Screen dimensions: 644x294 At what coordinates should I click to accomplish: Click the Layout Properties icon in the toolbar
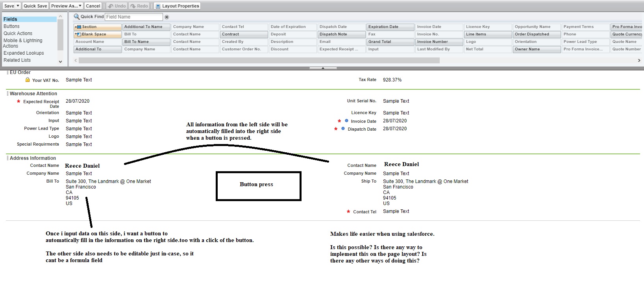(158, 6)
